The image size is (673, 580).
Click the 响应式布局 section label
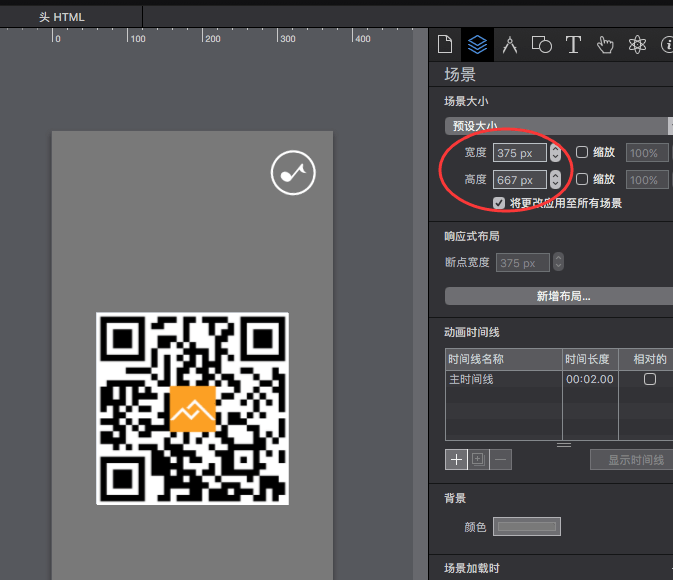(472, 236)
